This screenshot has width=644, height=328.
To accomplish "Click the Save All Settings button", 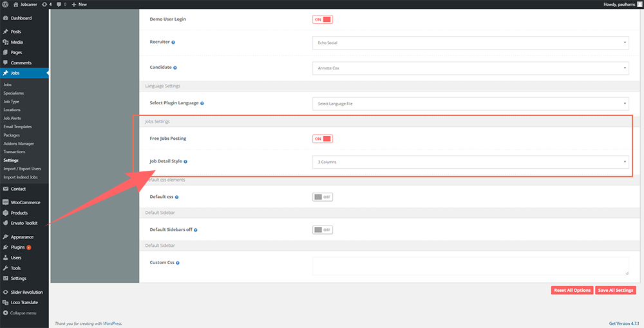I will click(x=616, y=290).
